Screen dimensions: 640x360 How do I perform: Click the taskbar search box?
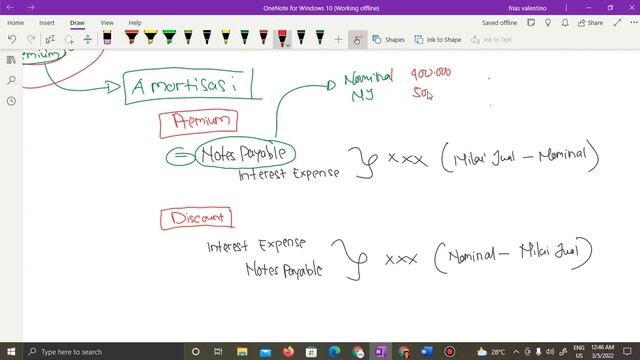(104, 351)
